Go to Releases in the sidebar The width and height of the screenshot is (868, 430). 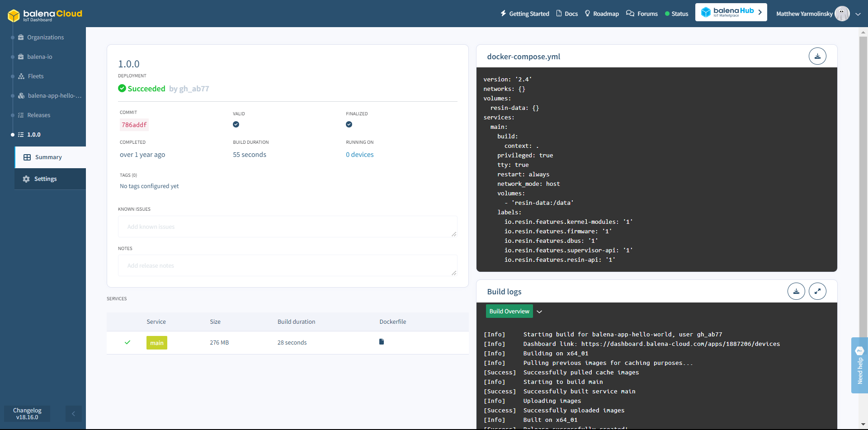pos(38,115)
